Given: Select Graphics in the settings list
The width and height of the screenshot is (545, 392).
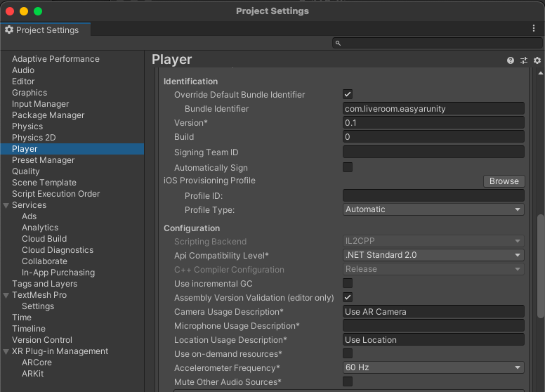Looking at the screenshot, I should (29, 93).
